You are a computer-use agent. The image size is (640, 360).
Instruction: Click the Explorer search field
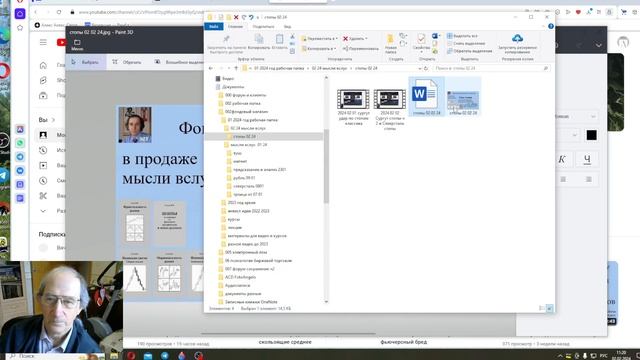491,68
